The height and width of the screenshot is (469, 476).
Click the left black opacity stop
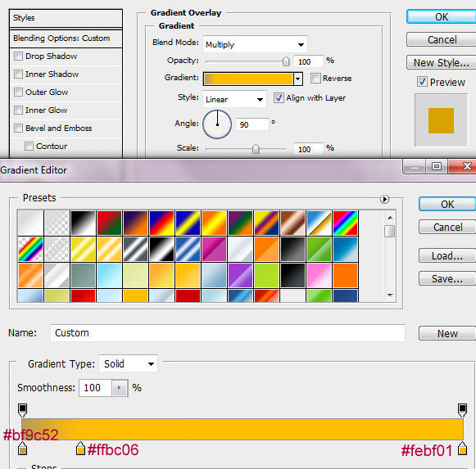[x=22, y=410]
